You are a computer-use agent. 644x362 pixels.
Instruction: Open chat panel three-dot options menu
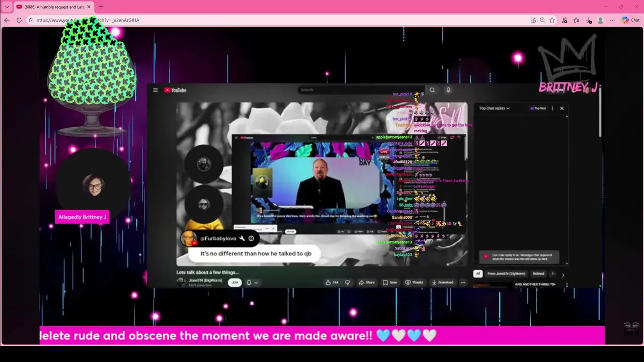552,108
